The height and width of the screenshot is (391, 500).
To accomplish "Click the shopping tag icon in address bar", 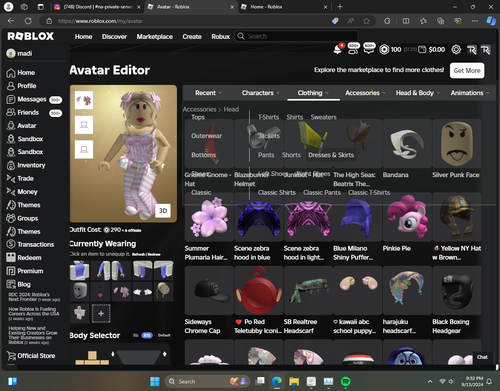I will tap(335, 21).
